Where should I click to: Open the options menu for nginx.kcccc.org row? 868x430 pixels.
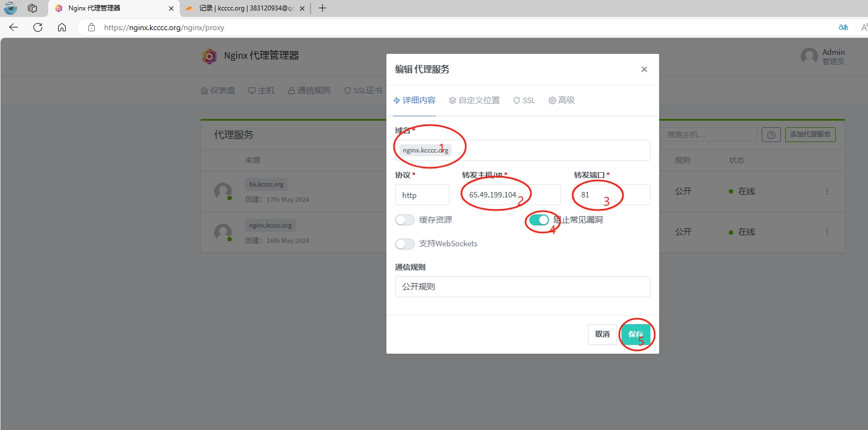[827, 232]
